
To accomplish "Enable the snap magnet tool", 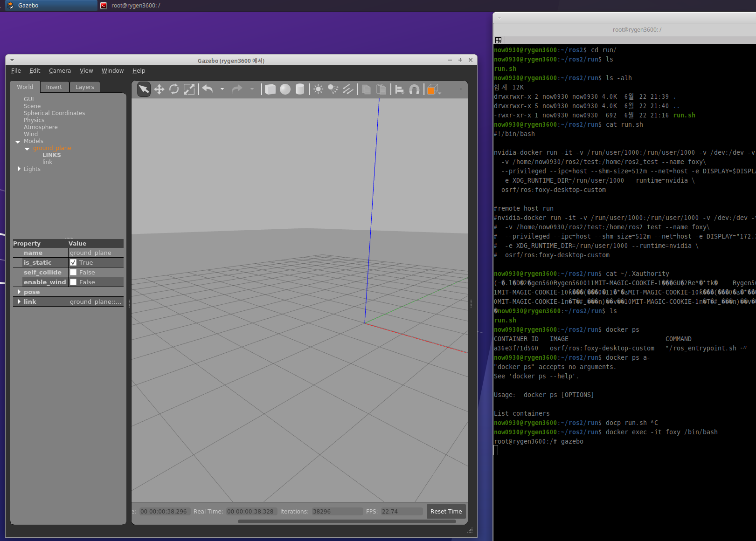I will pyautogui.click(x=414, y=89).
